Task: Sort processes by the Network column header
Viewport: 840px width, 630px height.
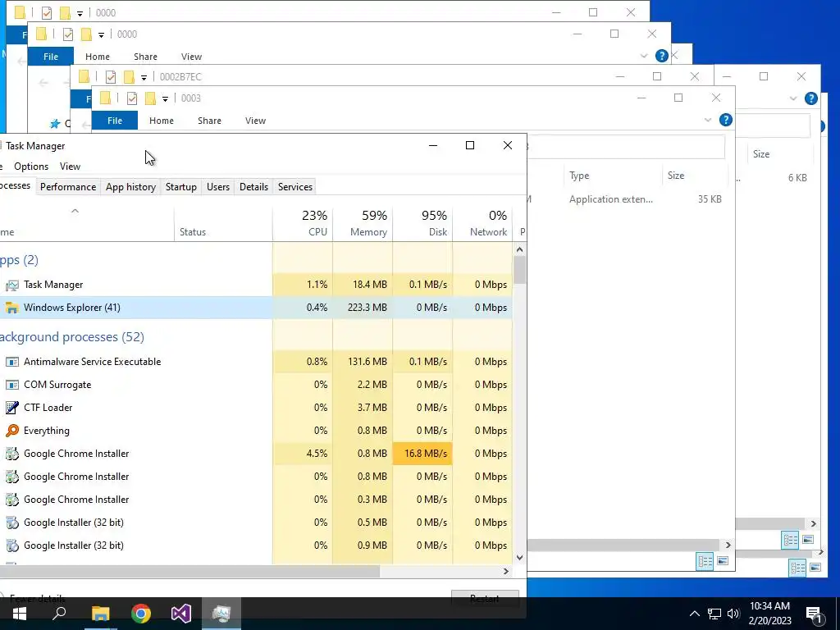Action: pos(482,223)
